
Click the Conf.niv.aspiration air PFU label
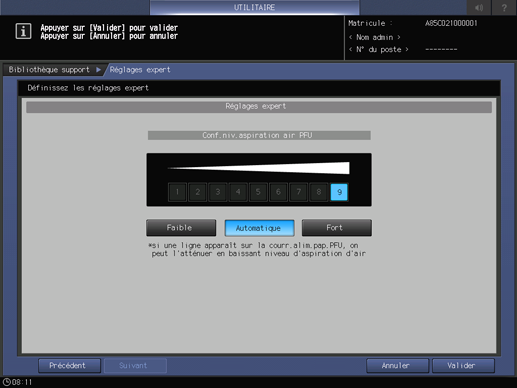point(259,135)
